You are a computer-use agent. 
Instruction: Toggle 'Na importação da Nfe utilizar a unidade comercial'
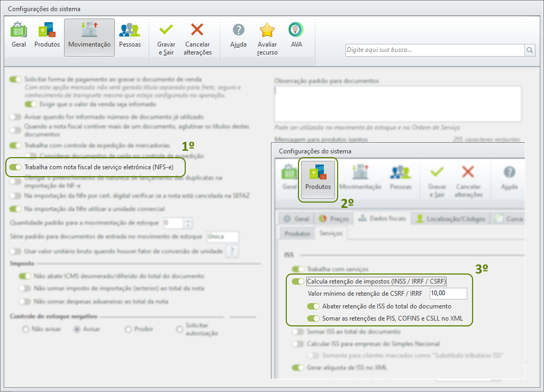click(16, 209)
